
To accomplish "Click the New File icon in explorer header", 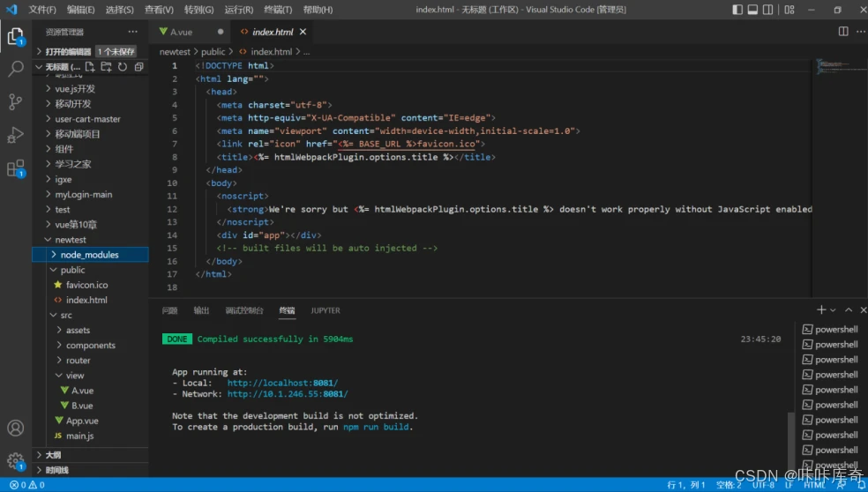I will (90, 67).
